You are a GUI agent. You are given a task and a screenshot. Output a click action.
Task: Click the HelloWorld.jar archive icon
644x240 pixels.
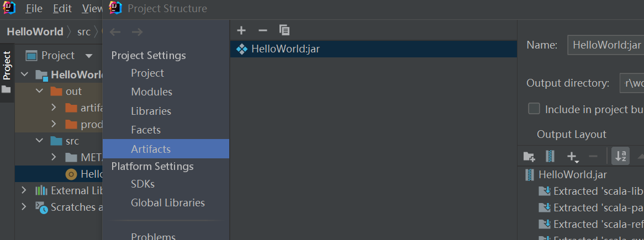click(530, 175)
